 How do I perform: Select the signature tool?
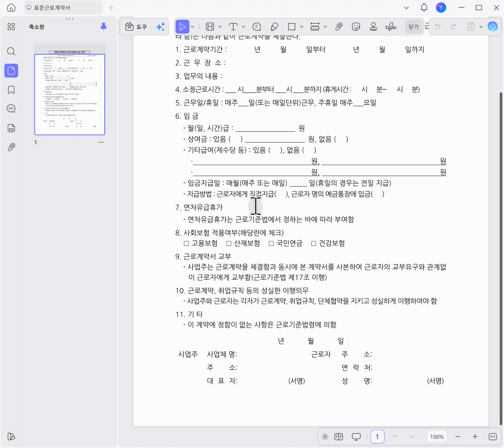pyautogui.click(x=391, y=27)
